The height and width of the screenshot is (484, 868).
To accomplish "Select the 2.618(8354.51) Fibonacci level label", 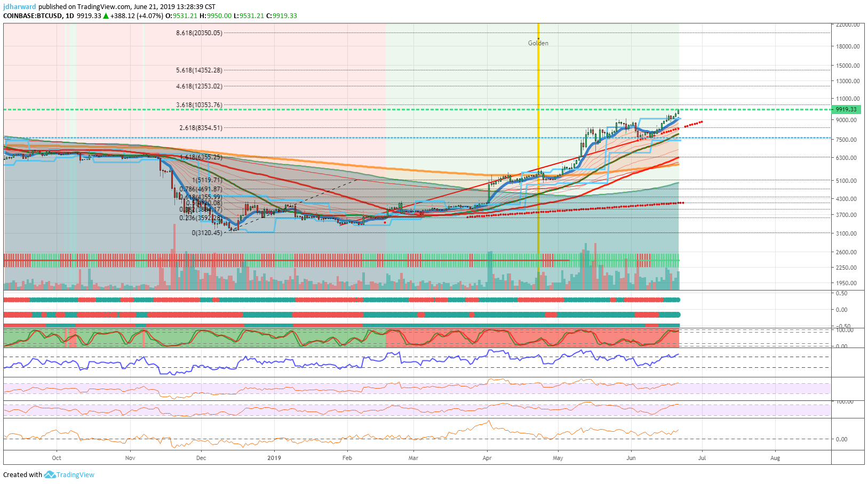I will pos(201,128).
